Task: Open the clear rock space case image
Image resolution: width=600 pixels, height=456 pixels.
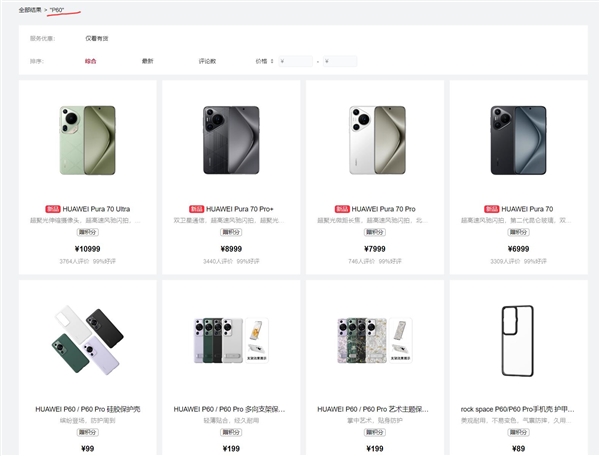Action: [x=518, y=341]
